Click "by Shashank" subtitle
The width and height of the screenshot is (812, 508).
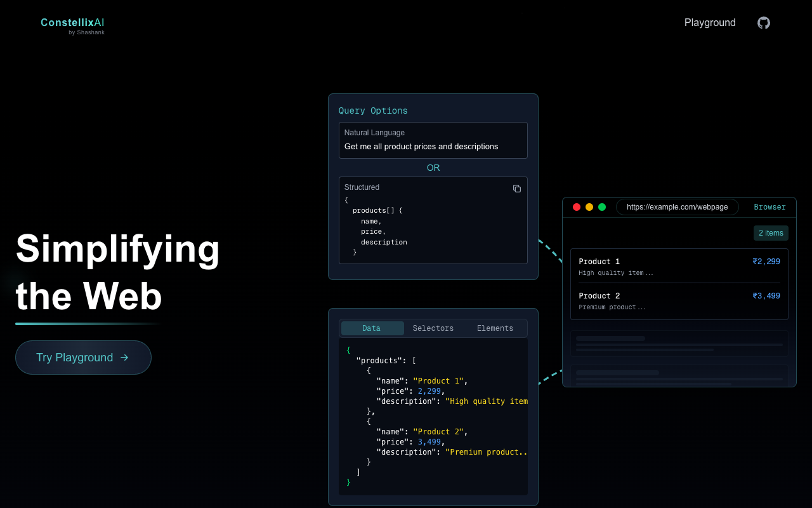coord(87,32)
